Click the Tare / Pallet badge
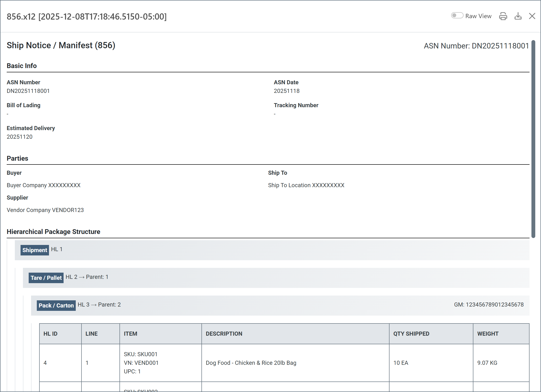Viewport: 541px width, 392px height. pos(46,278)
